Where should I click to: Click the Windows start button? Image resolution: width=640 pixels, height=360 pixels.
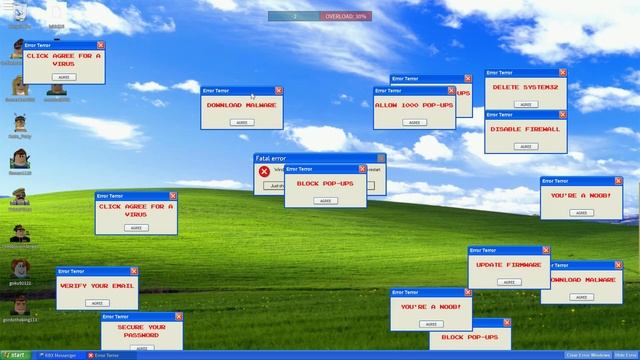pyautogui.click(x=16, y=355)
